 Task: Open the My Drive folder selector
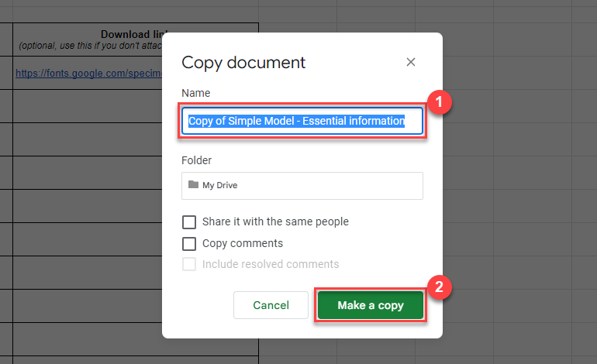302,186
